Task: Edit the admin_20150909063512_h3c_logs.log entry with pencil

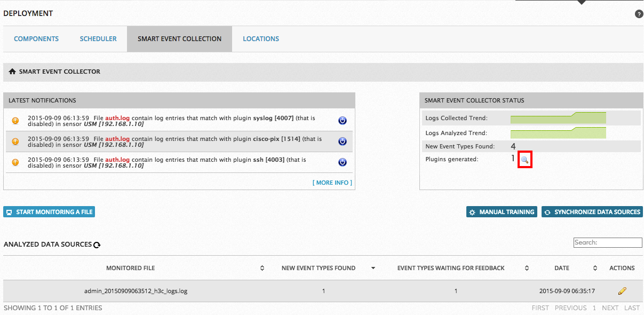Action: (x=622, y=291)
